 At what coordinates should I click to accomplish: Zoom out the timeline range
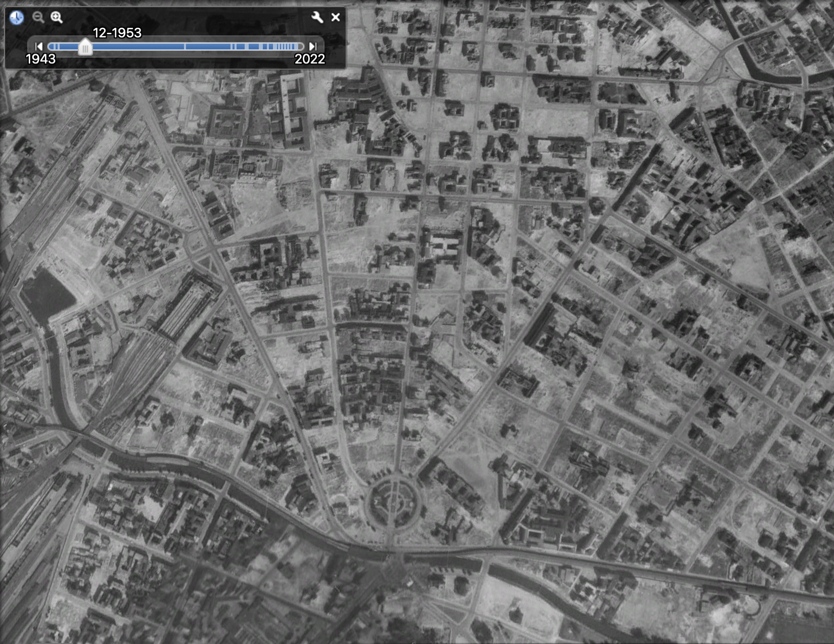[38, 17]
